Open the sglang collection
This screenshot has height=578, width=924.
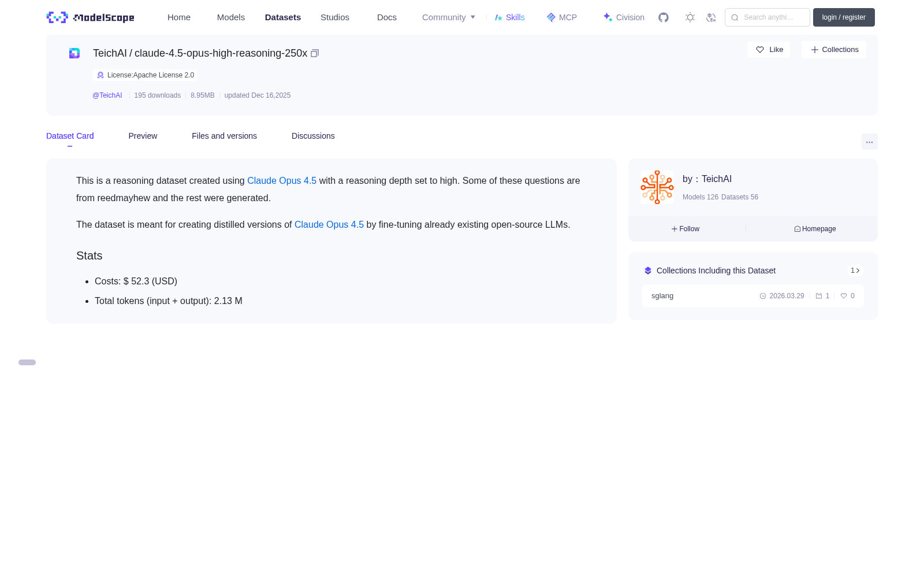[662, 296]
